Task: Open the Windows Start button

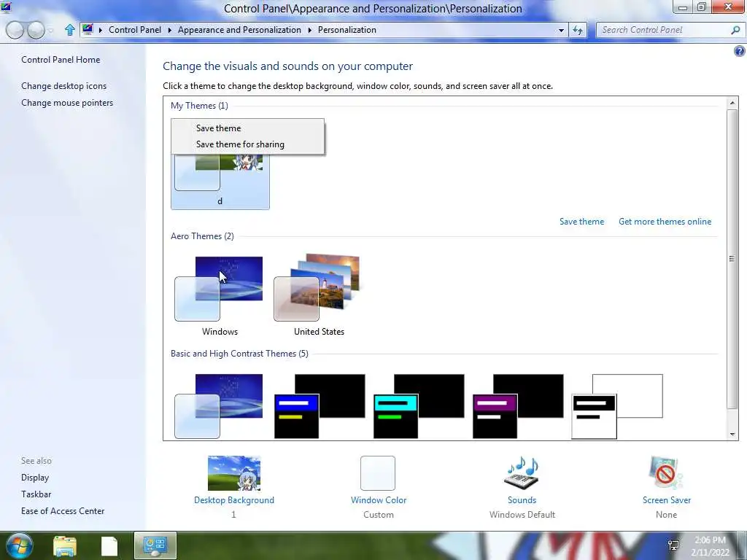Action: [x=19, y=545]
